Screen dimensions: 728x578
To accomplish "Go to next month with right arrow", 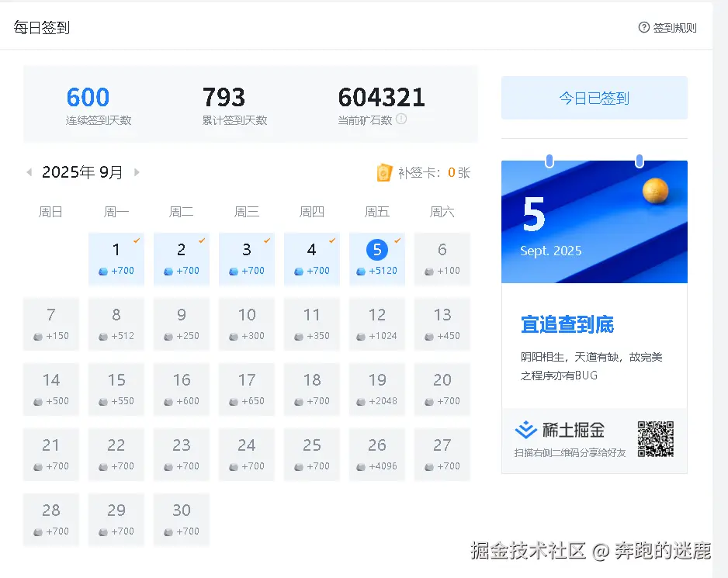I will pos(137,172).
